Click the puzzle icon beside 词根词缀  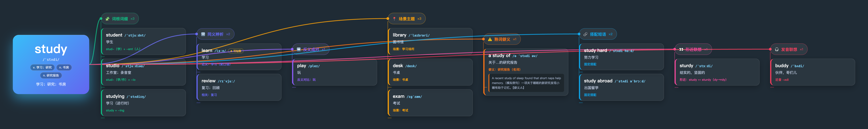pos(107,19)
